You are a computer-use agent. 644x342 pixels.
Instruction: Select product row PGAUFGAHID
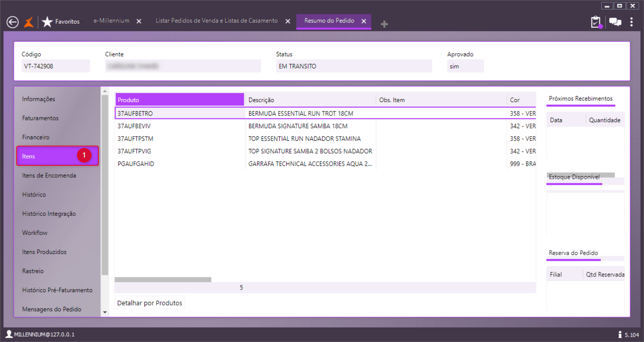tap(325, 164)
